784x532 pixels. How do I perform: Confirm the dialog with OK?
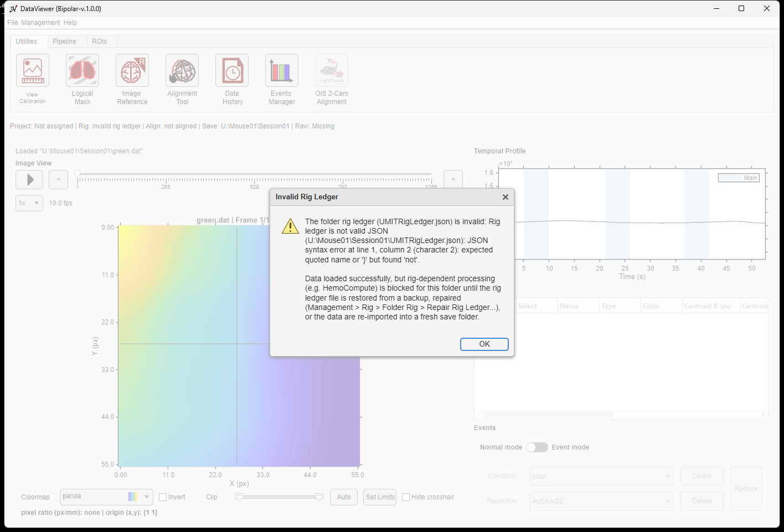[484, 344]
